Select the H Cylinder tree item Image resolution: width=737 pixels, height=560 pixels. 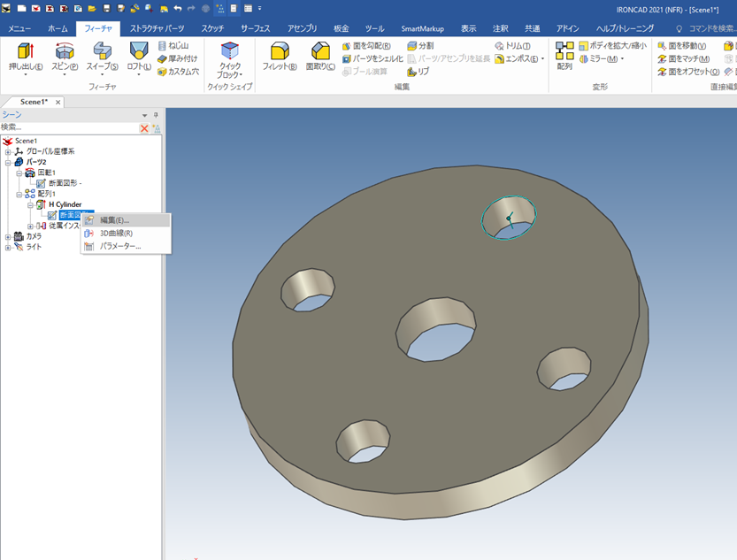pos(65,204)
